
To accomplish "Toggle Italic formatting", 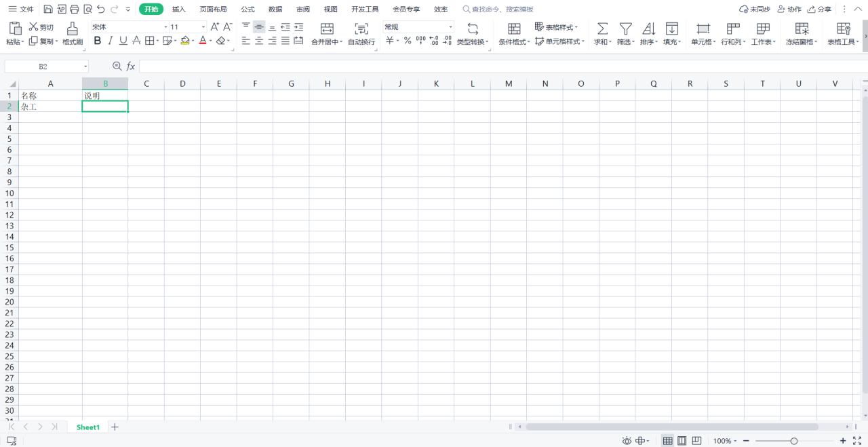I will click(x=110, y=41).
